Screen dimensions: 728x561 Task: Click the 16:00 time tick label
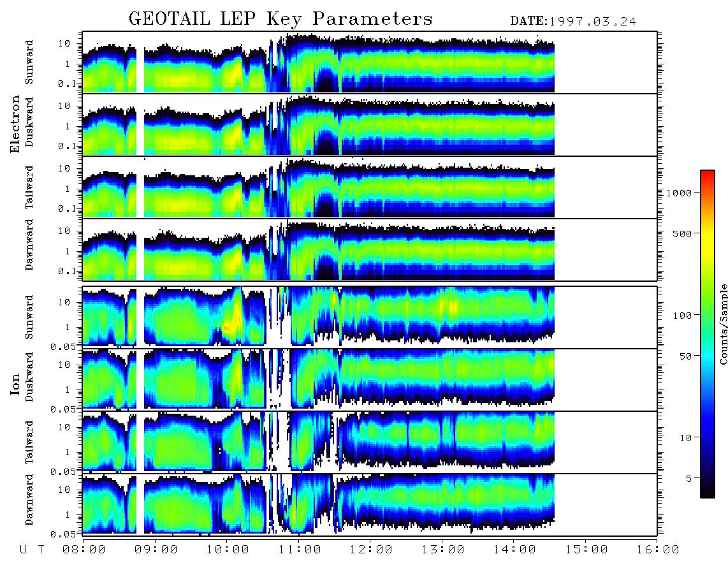tap(657, 550)
